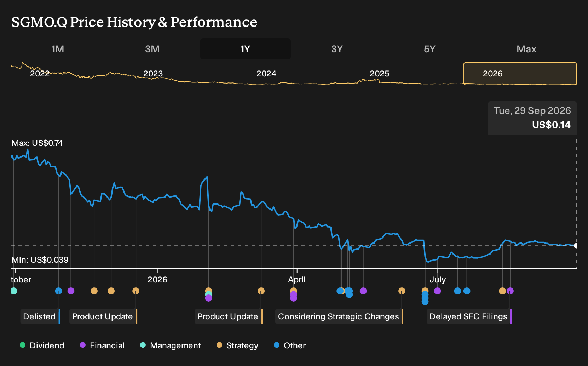Open the Considering Strategic Changes event label
The height and width of the screenshot is (366, 588).
tap(339, 316)
